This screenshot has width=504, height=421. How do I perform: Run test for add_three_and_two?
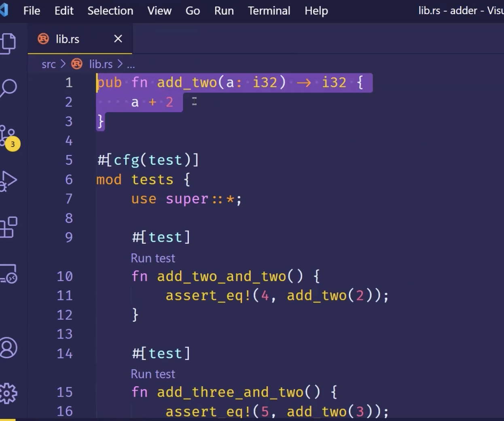tap(153, 374)
